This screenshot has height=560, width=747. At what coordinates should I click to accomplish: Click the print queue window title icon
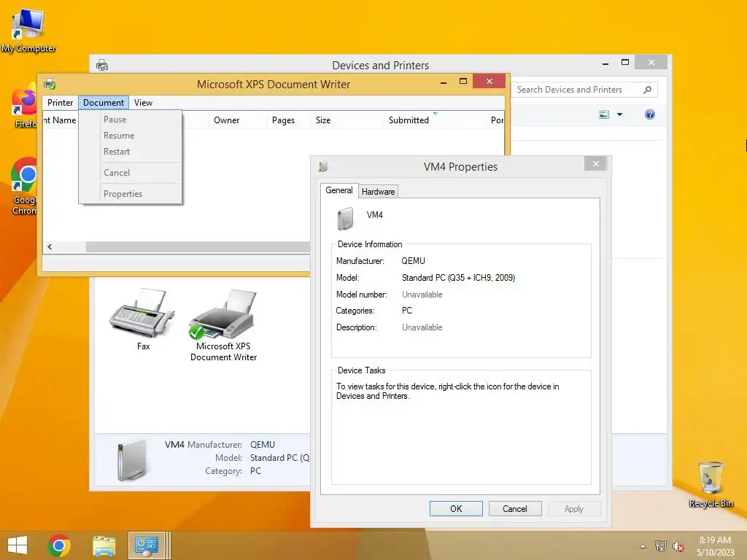pos(50,85)
